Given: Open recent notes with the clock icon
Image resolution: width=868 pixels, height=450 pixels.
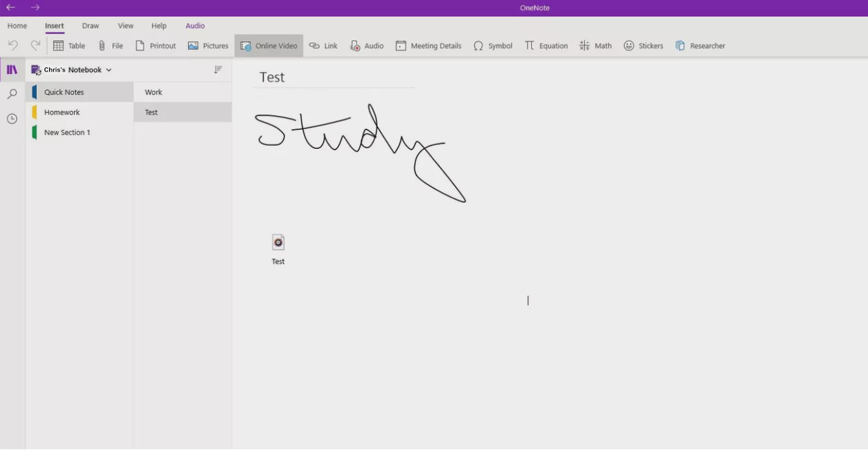Looking at the screenshot, I should pos(11,119).
